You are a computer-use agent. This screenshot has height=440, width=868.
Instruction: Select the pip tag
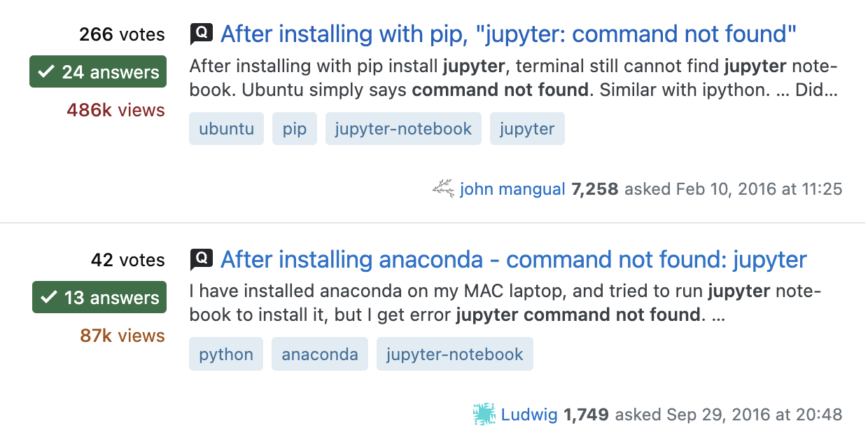pos(294,128)
